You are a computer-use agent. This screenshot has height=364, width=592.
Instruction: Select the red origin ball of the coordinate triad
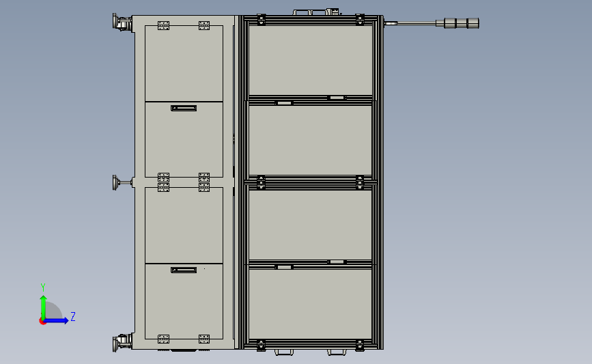pos(42,321)
